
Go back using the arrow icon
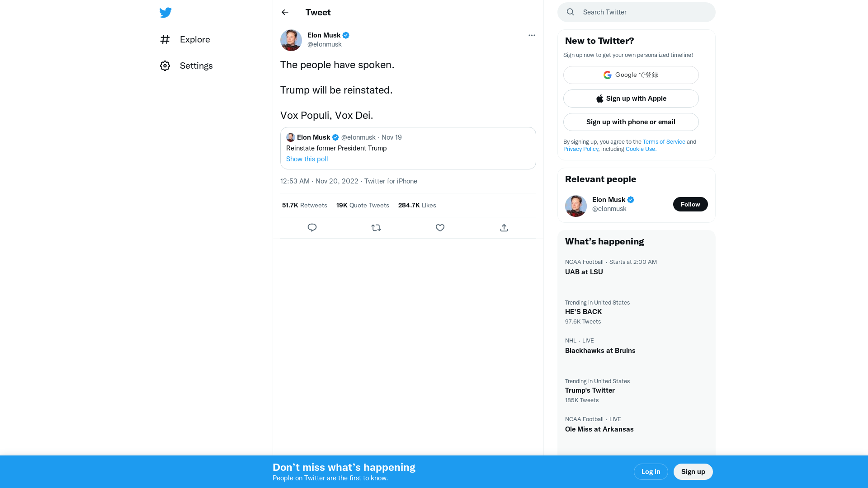coord(285,12)
